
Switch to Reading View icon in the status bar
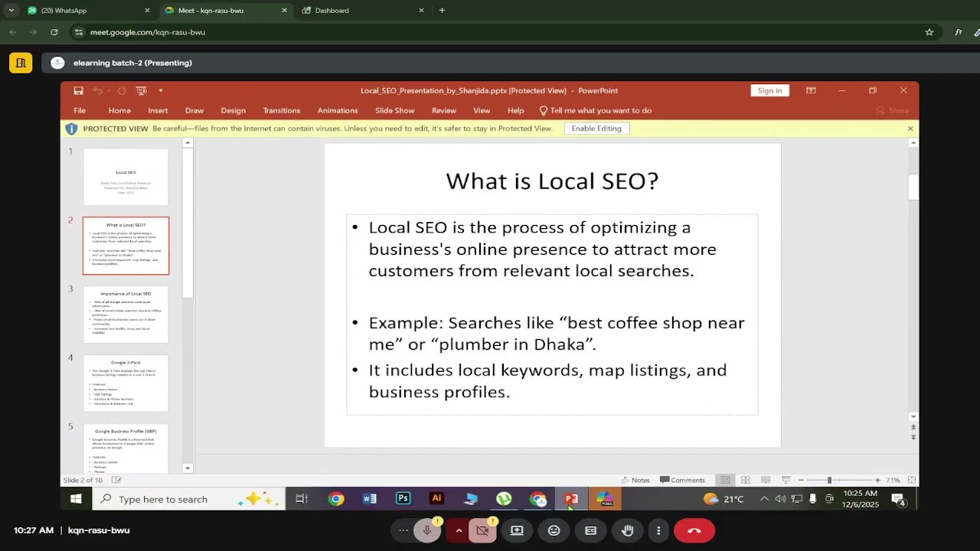(x=765, y=480)
